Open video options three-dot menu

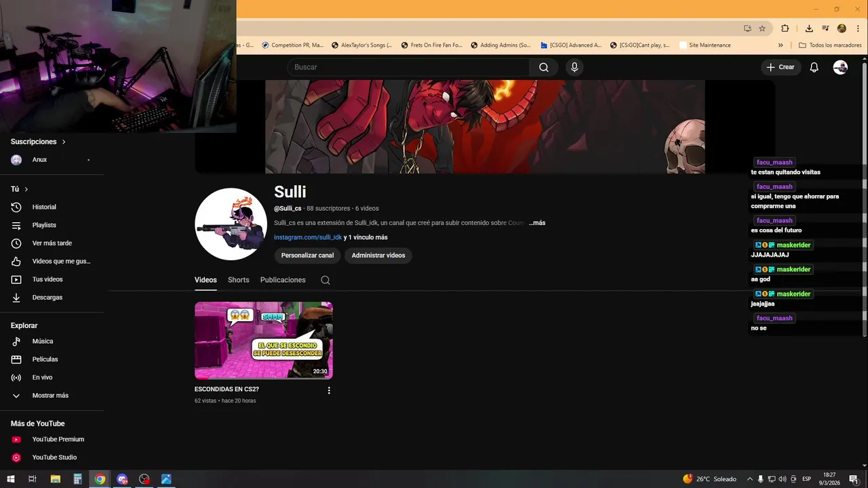coord(329,390)
